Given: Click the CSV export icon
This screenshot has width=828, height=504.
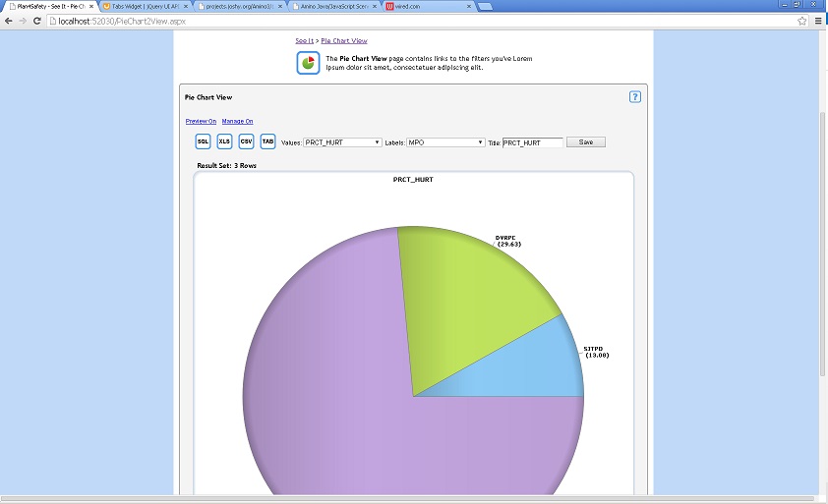Looking at the screenshot, I should click(x=246, y=141).
